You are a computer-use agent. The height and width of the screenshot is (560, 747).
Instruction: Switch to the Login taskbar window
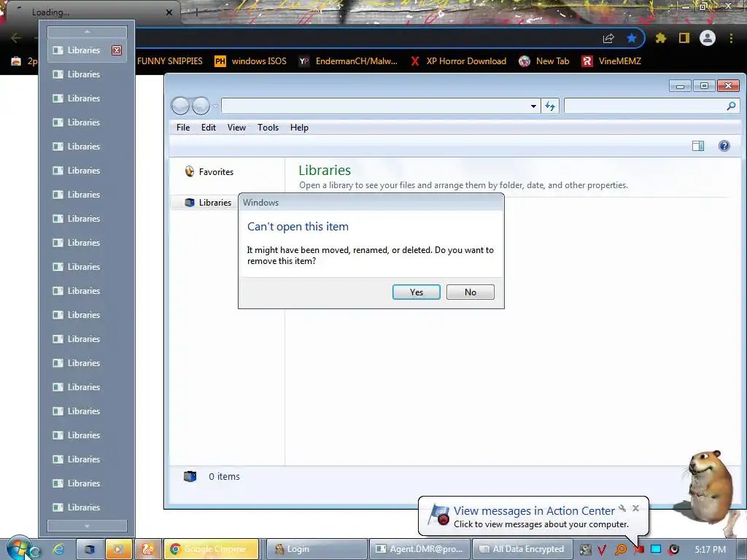[316, 549]
